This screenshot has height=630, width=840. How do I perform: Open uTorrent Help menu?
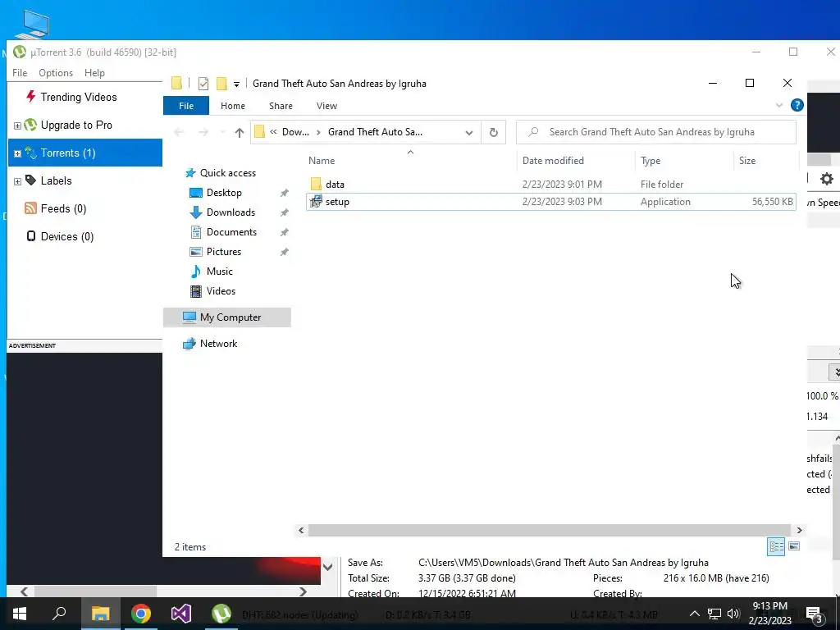94,73
